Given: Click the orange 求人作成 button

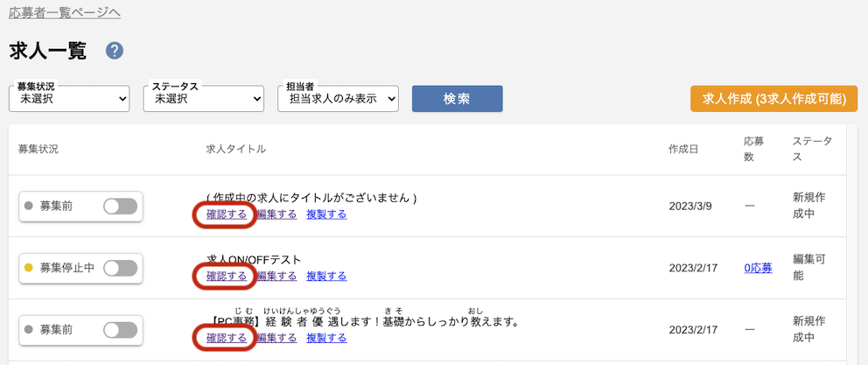Looking at the screenshot, I should 773,99.
